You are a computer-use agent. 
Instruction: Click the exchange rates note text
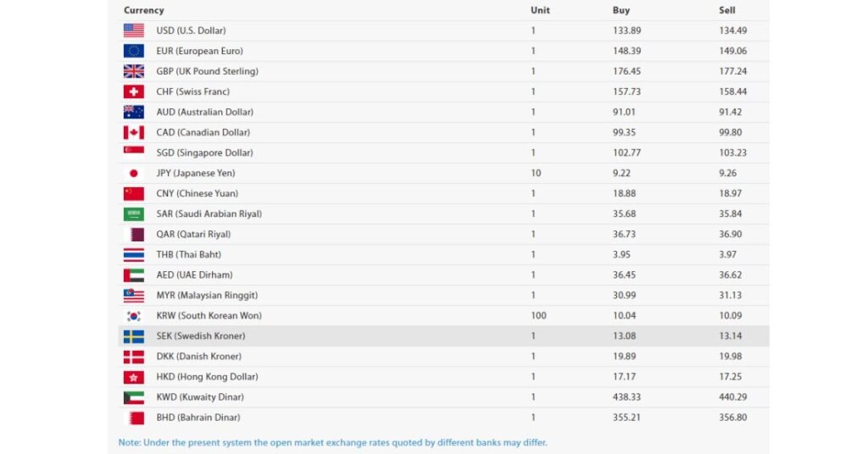pyautogui.click(x=332, y=442)
